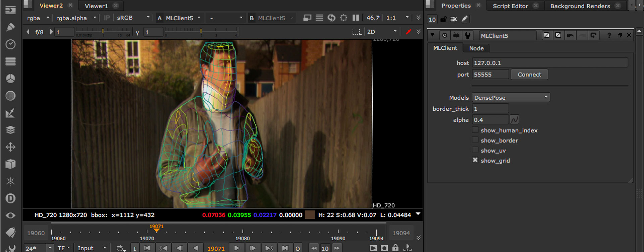The height and width of the screenshot is (252, 644).
Task: Switch to the Node tab
Action: tap(476, 48)
